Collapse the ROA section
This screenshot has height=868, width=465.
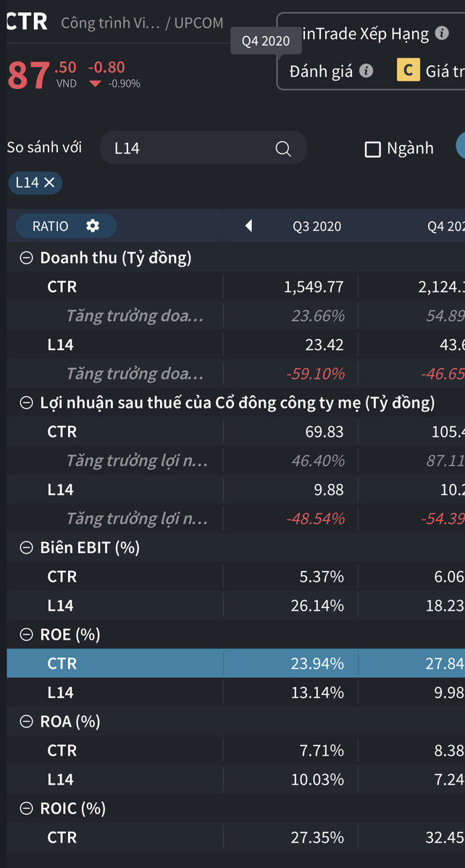pyautogui.click(x=26, y=722)
